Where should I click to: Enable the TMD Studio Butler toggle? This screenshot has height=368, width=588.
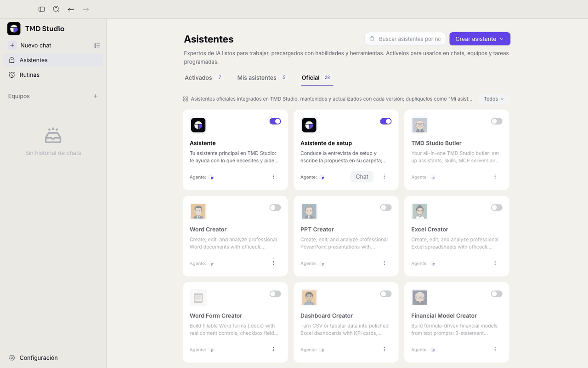pos(497,121)
